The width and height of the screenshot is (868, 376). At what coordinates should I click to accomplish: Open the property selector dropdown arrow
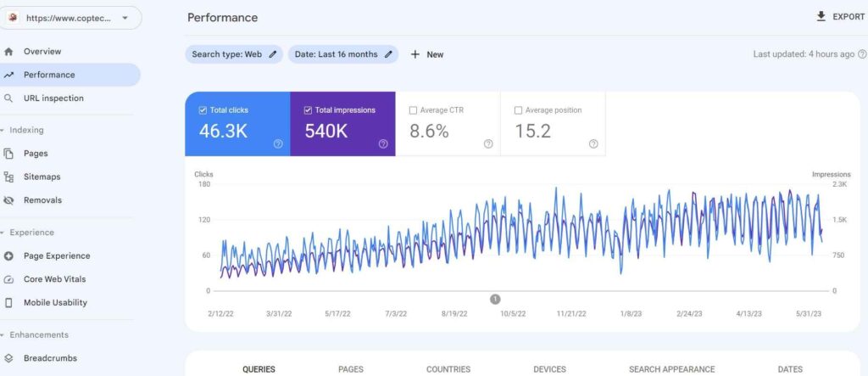tap(125, 18)
